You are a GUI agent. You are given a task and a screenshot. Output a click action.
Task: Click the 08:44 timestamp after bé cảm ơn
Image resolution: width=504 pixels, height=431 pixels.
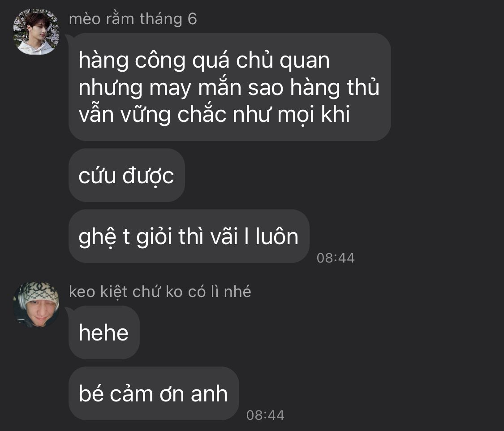tap(265, 415)
